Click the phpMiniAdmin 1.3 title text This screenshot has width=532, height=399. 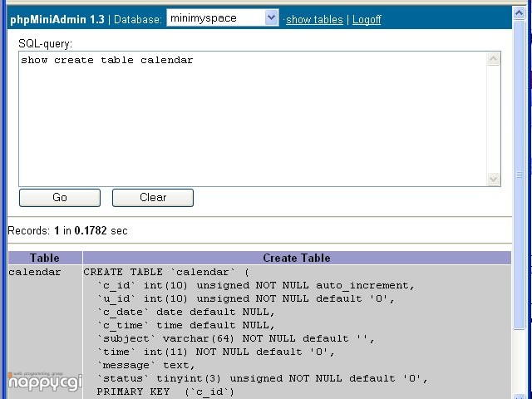click(x=57, y=19)
